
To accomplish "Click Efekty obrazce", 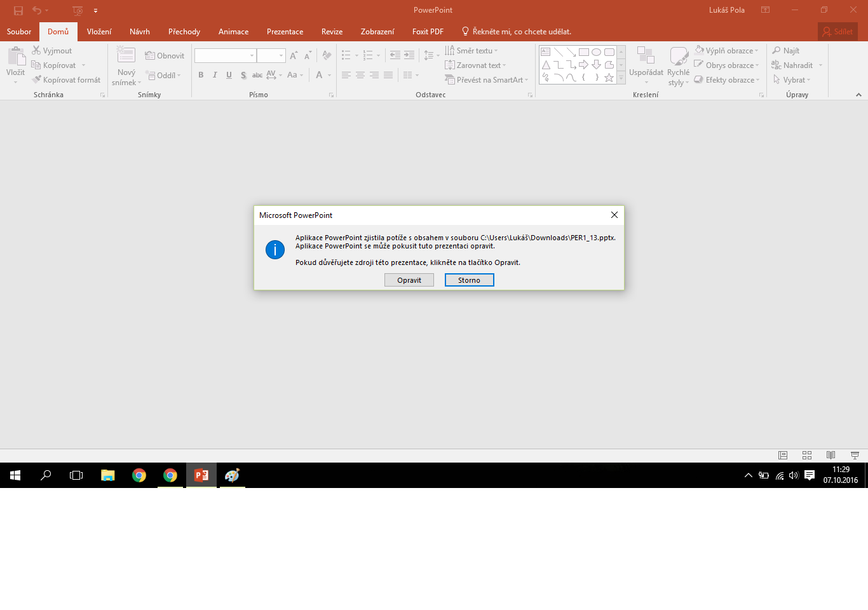I will (x=727, y=80).
